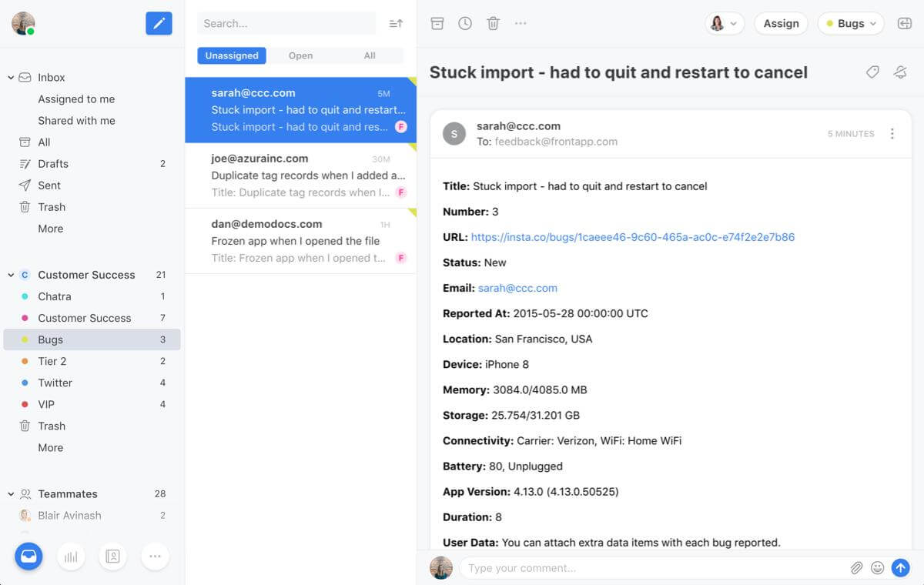The height and width of the screenshot is (585, 924).
Task: Open the emoji picker in the comment bar
Action: (877, 568)
